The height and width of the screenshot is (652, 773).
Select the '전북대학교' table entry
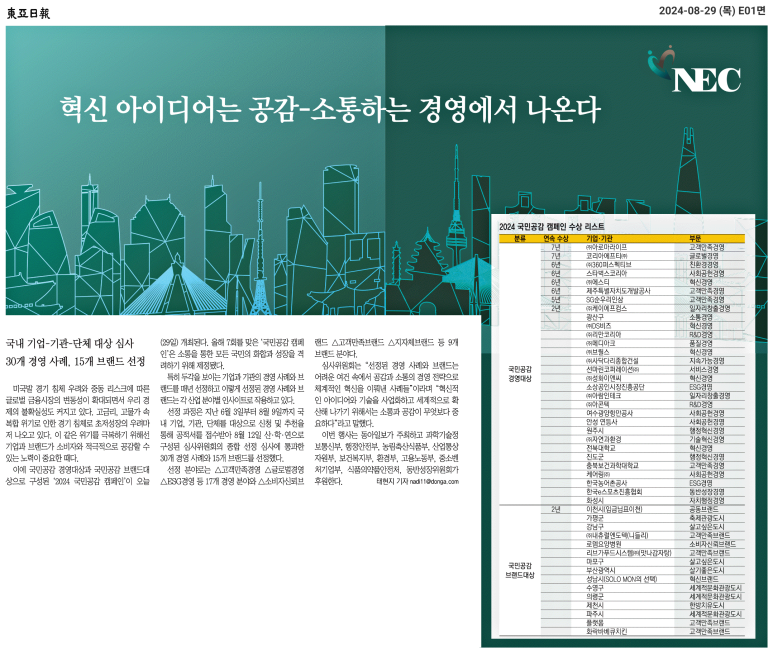pyautogui.click(x=600, y=448)
